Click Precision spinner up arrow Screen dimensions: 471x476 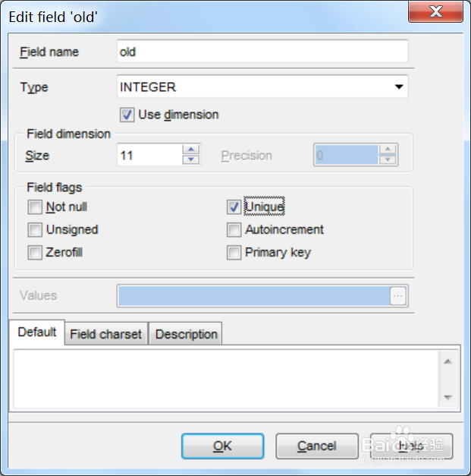click(x=388, y=150)
